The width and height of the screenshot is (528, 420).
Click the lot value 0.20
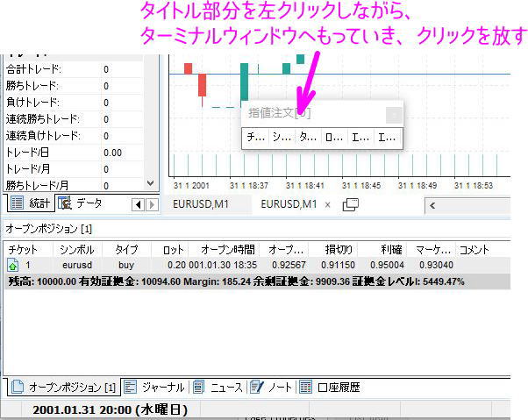[x=176, y=265]
